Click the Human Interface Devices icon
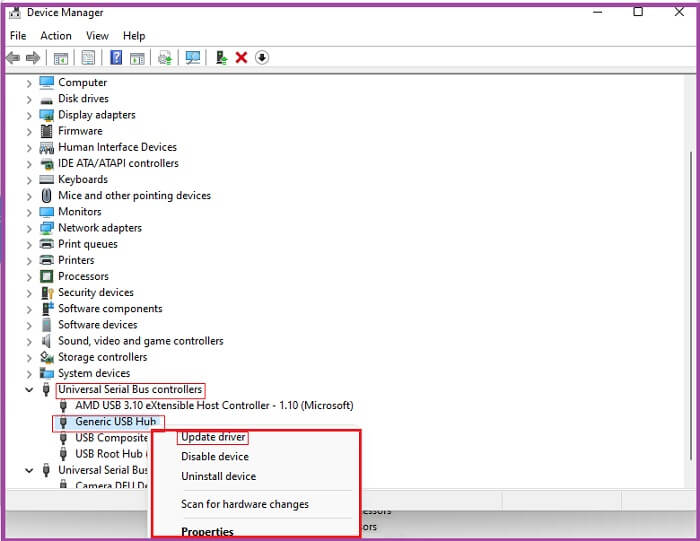The image size is (700, 541). pos(46,147)
